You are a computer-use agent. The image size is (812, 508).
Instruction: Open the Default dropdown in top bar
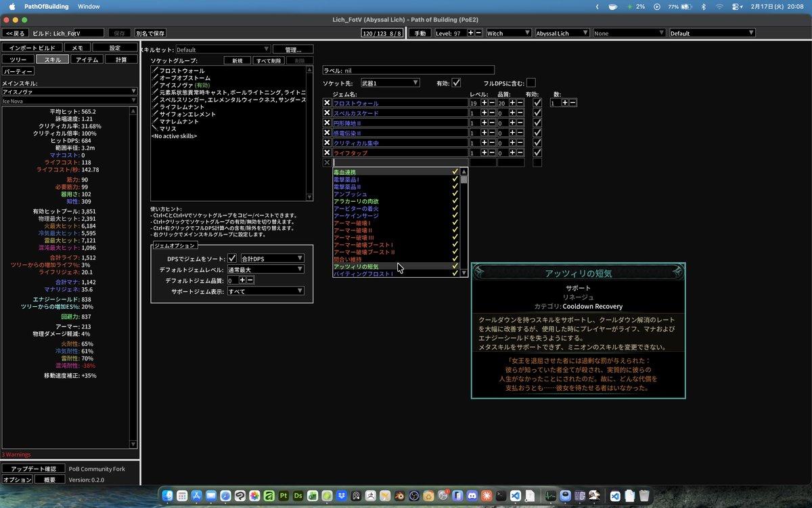(x=712, y=33)
